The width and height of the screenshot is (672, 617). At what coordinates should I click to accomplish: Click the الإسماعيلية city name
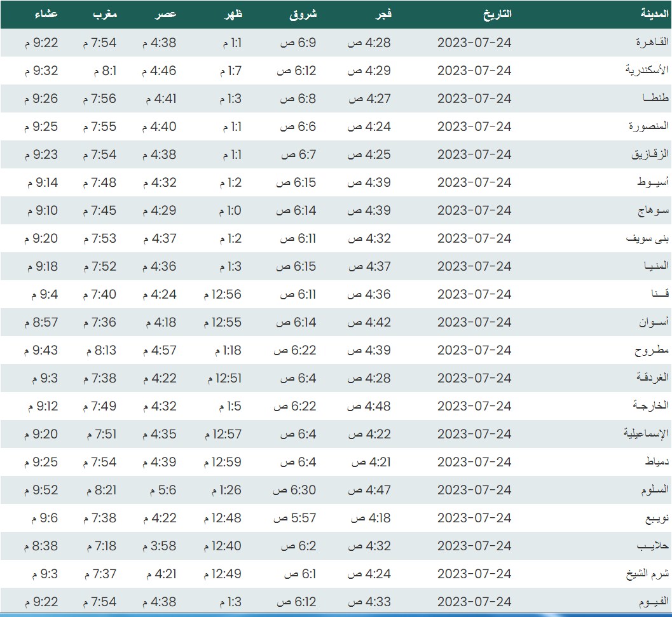tap(646, 434)
